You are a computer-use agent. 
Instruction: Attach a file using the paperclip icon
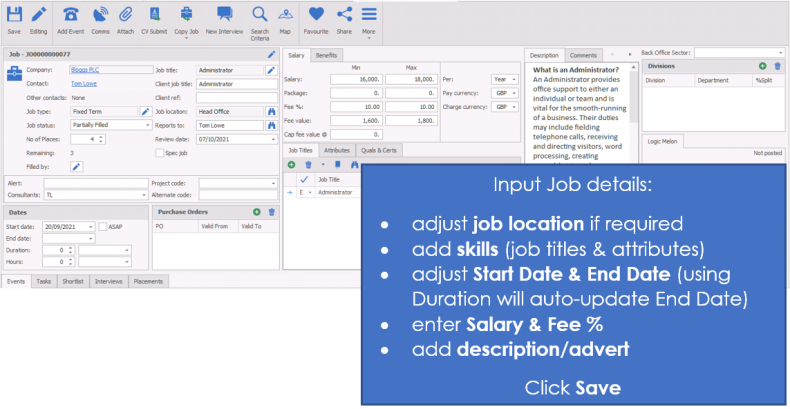click(125, 15)
